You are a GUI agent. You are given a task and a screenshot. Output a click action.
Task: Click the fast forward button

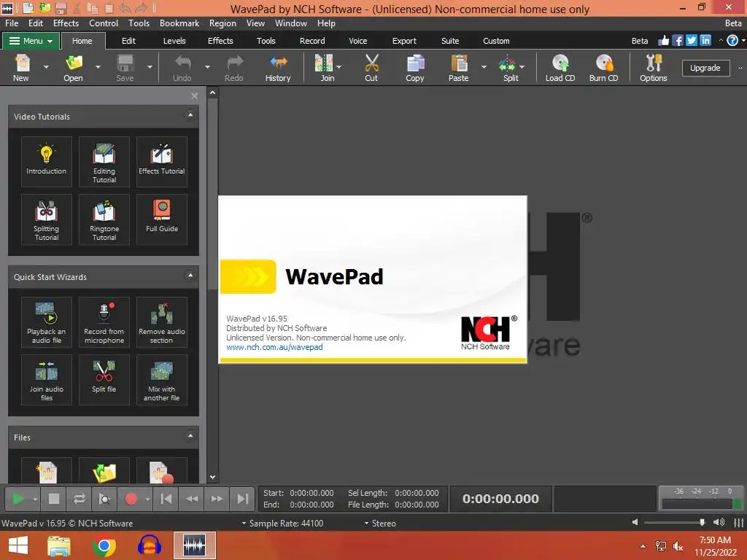[x=217, y=499]
